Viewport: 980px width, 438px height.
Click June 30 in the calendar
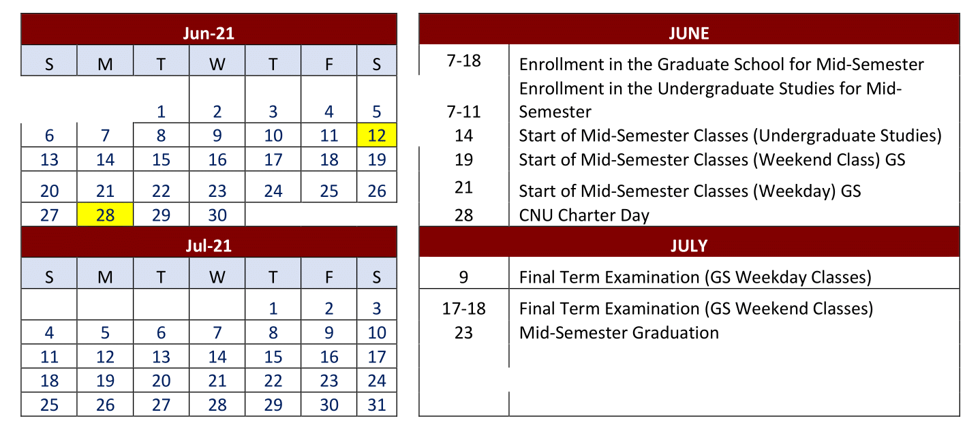217,215
